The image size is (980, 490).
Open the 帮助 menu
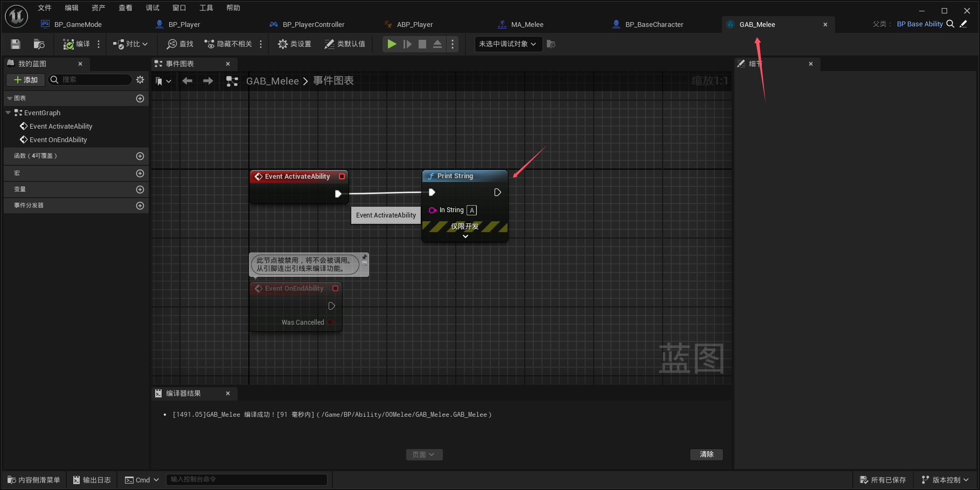click(233, 8)
